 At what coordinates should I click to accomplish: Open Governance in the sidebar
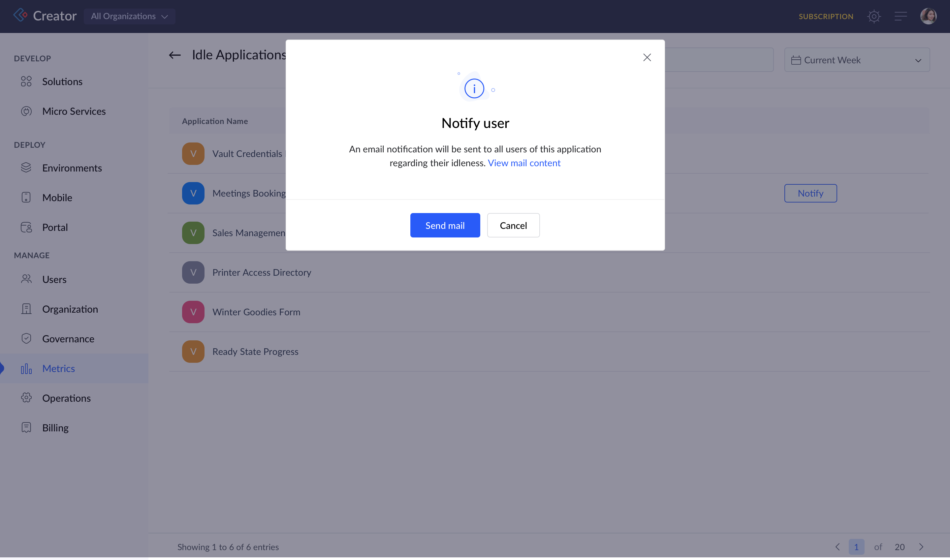[68, 339]
